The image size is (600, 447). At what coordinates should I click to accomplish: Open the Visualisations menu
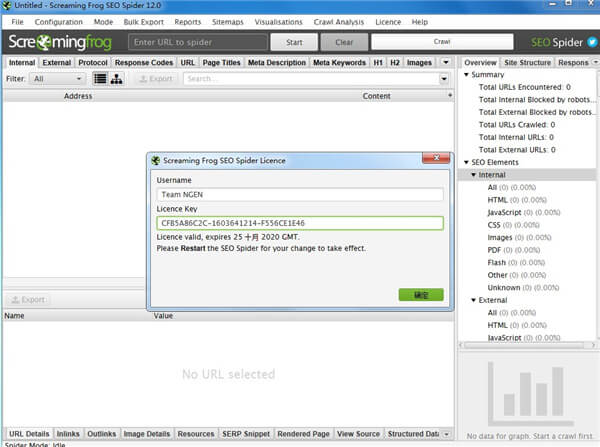click(x=279, y=22)
